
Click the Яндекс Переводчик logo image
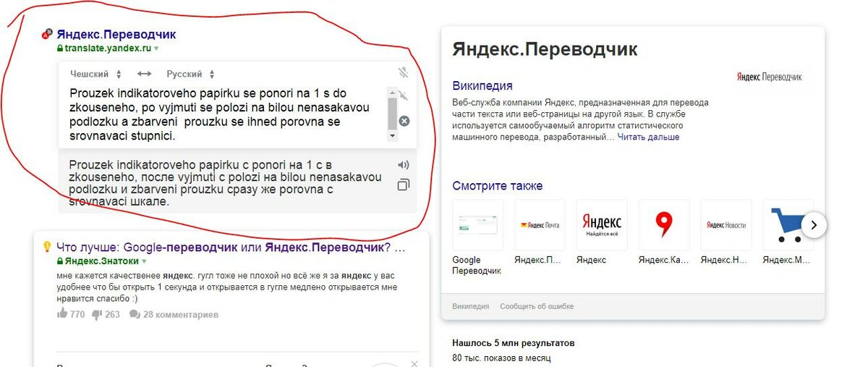tap(770, 77)
